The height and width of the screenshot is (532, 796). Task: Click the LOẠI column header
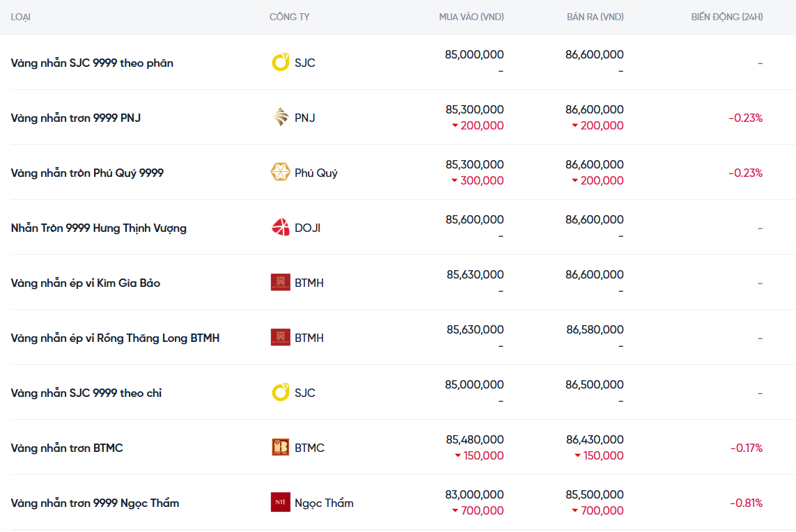21,17
